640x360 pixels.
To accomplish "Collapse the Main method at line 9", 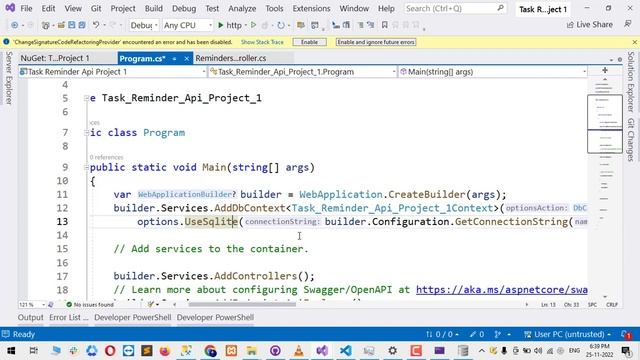I will click(86, 167).
